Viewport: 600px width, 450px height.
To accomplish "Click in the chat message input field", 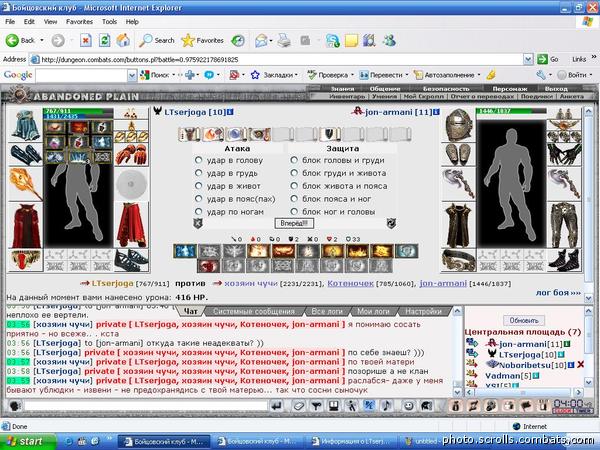I will pyautogui.click(x=145, y=406).
